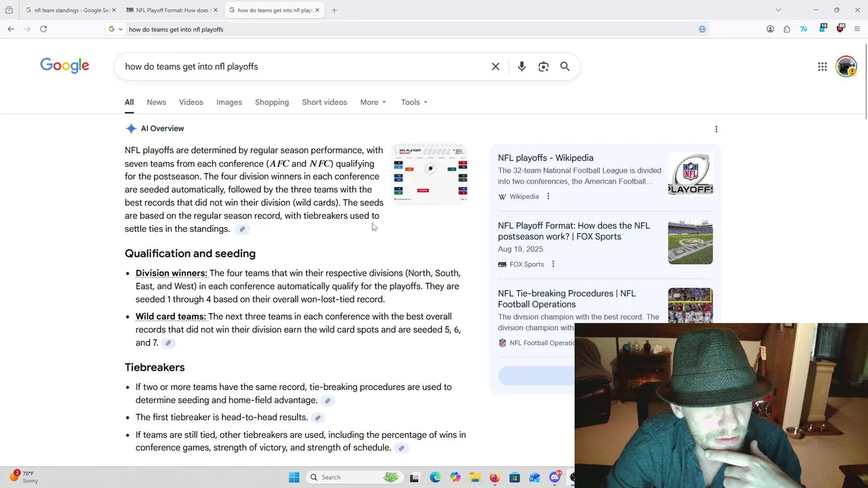Open Microsoft Store from taskbar
The height and width of the screenshot is (488, 868).
tap(515, 477)
